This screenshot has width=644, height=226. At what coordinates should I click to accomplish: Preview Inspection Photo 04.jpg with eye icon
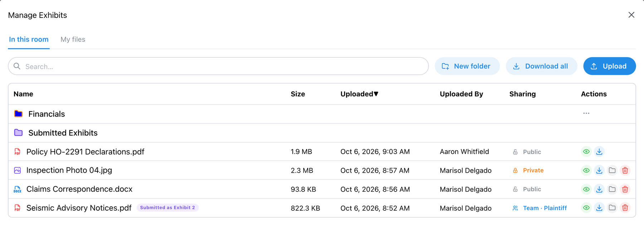pyautogui.click(x=586, y=171)
